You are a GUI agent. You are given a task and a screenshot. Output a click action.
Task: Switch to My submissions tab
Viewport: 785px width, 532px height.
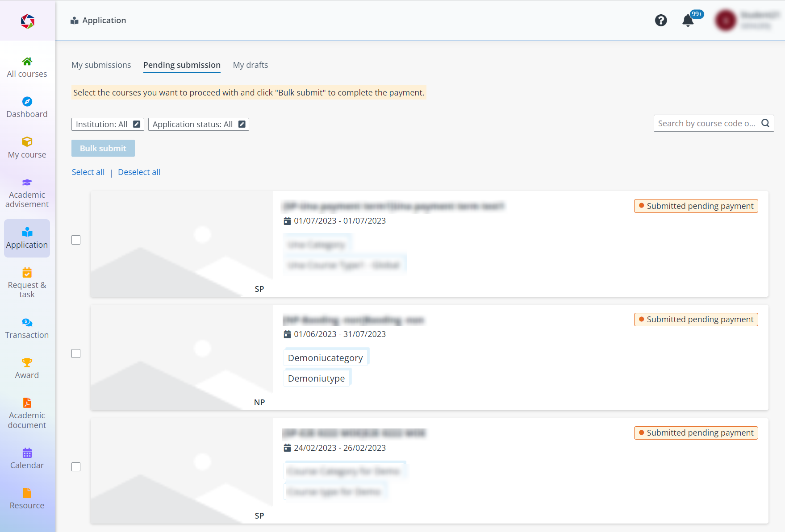click(101, 65)
